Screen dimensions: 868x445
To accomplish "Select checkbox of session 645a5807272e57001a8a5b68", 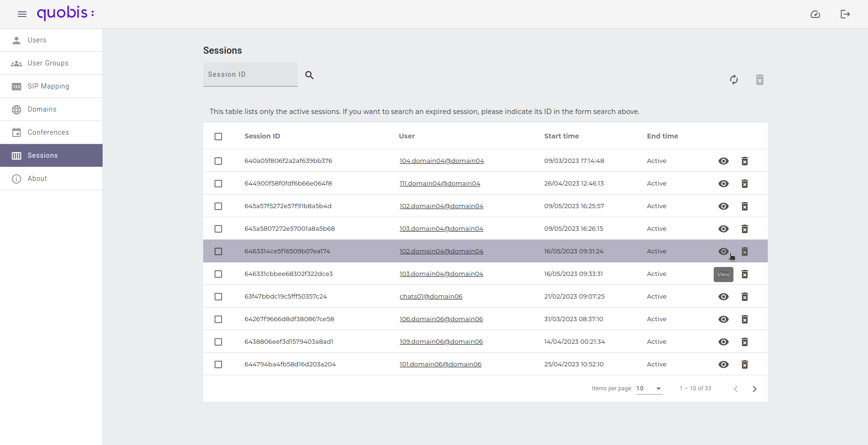I will tap(218, 229).
